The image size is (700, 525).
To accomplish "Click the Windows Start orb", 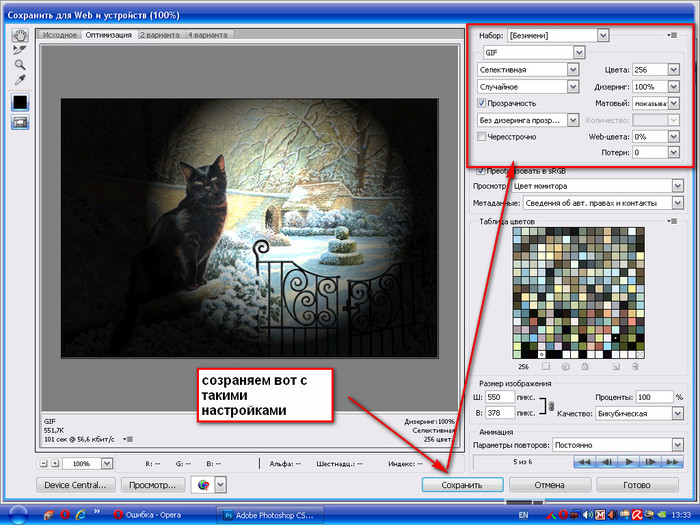I will [18, 515].
